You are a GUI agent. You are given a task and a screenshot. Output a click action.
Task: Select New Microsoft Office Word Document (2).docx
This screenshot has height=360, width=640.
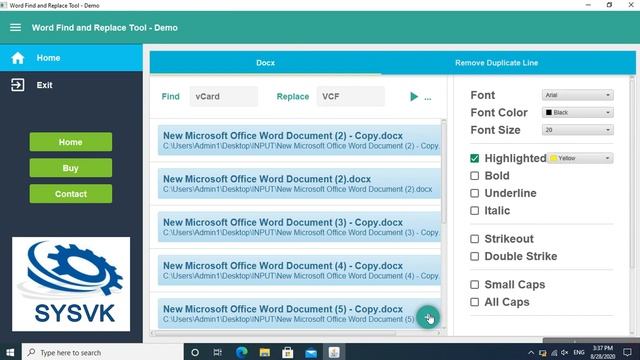point(299,184)
